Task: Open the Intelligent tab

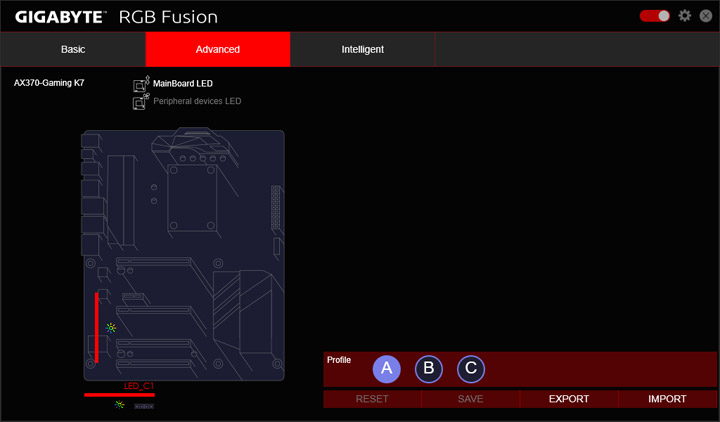Action: (362, 50)
